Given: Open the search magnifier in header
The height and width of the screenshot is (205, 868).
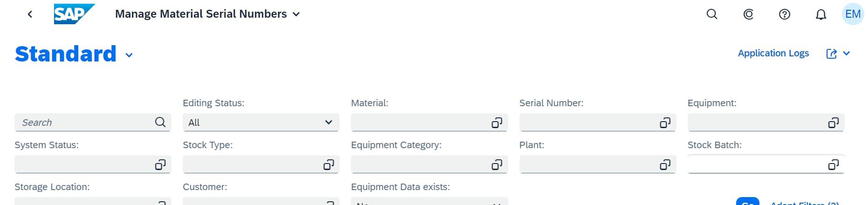Looking at the screenshot, I should coord(711,14).
